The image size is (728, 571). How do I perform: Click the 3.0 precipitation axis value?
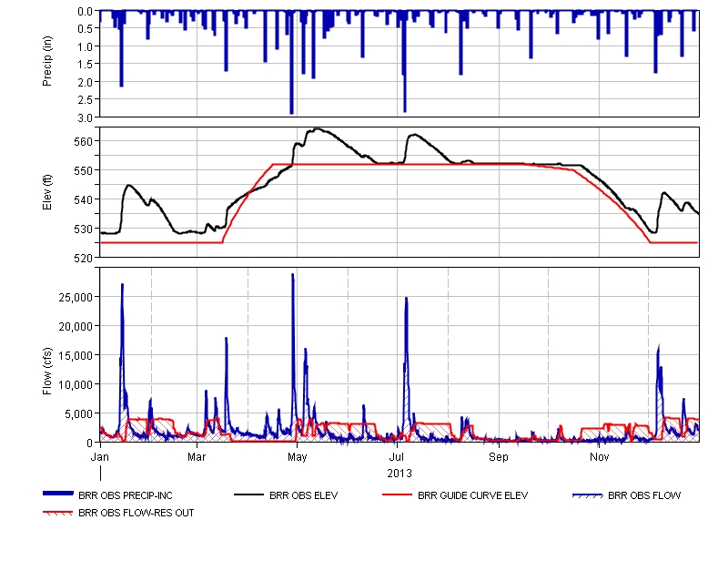[86, 118]
